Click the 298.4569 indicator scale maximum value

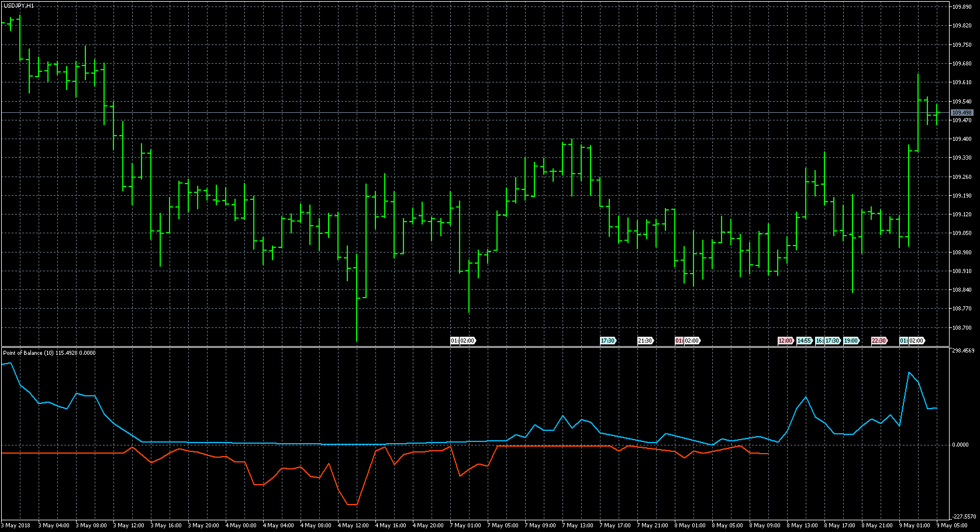(x=964, y=351)
